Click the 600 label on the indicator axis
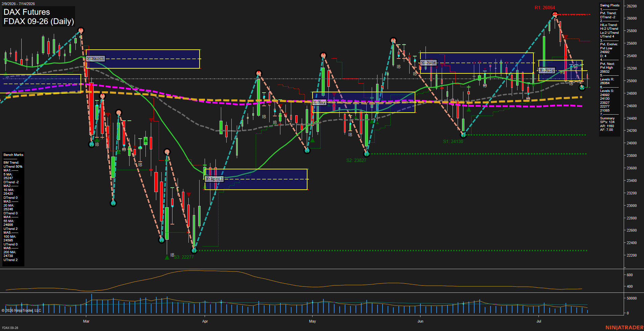The image size is (644, 331). tap(629, 275)
